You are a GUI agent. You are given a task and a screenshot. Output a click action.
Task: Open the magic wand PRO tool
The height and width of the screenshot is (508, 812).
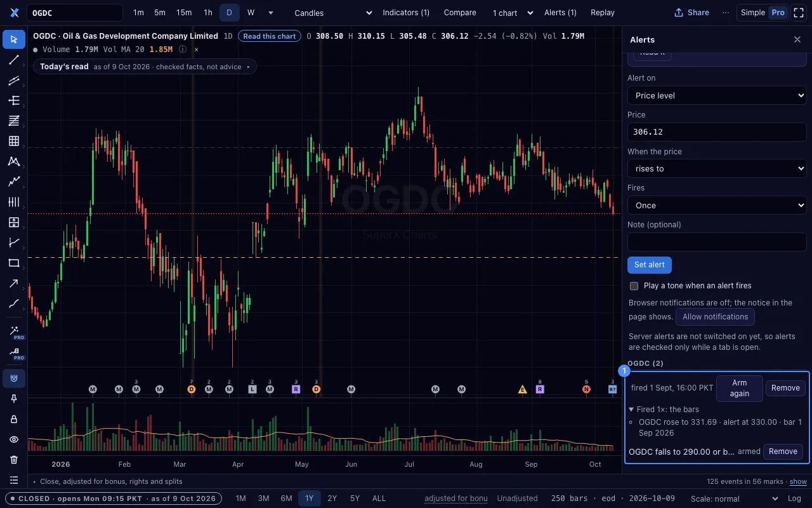(14, 332)
